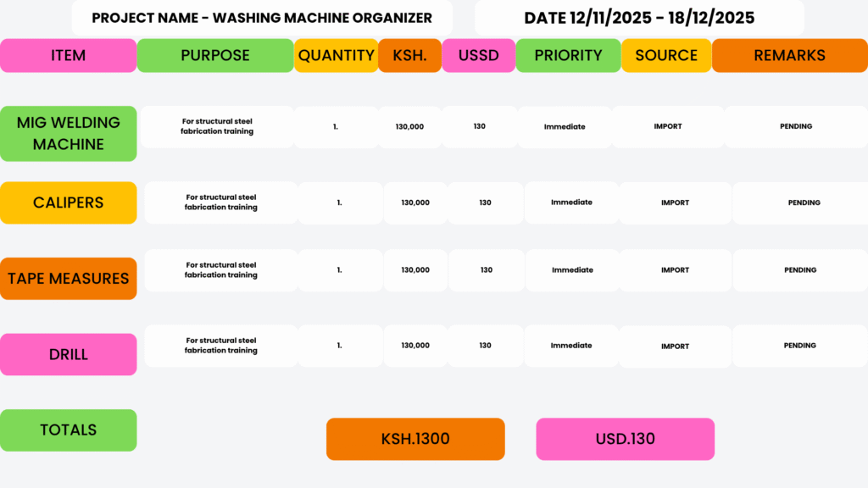Screen dimensions: 868x488
Task: Select the KSH.1300 total box
Action: click(x=415, y=439)
